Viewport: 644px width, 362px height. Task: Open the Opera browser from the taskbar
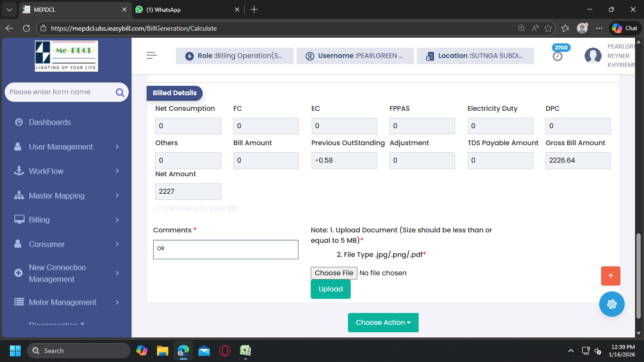coord(225,351)
